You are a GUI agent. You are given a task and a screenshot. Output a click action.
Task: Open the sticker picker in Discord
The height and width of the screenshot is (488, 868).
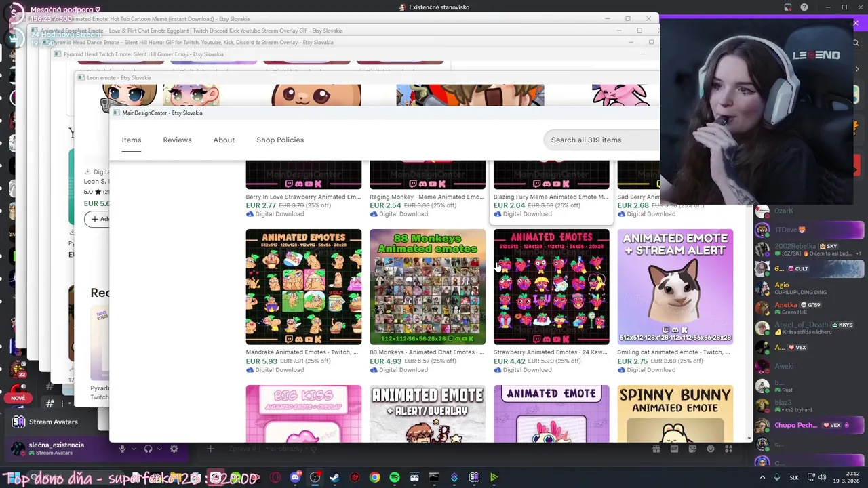click(692, 449)
